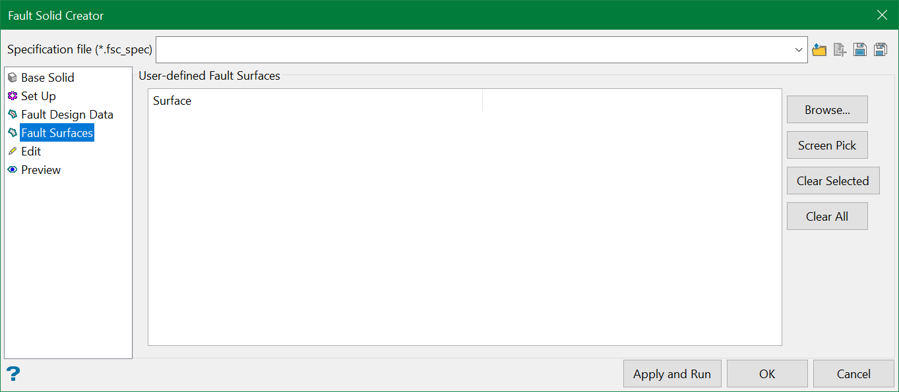
Task: Open the Edit page in sidebar
Action: pyautogui.click(x=31, y=151)
